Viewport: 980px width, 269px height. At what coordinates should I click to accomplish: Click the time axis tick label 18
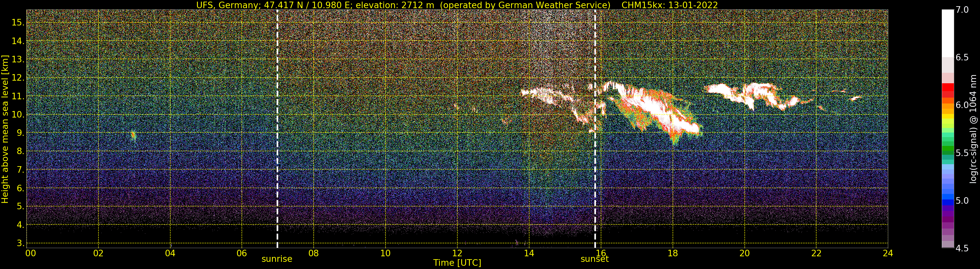coord(673,253)
